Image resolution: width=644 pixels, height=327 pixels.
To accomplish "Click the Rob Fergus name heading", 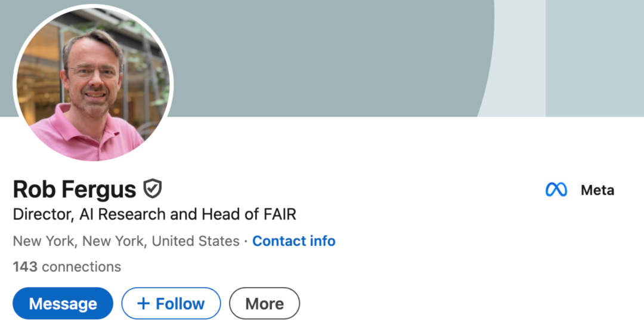I will coord(75,189).
